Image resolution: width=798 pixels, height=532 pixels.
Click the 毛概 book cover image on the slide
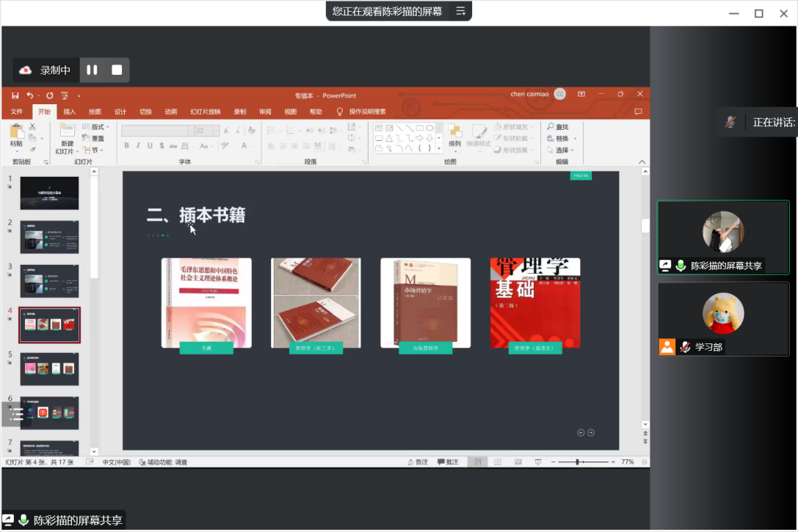(206, 302)
